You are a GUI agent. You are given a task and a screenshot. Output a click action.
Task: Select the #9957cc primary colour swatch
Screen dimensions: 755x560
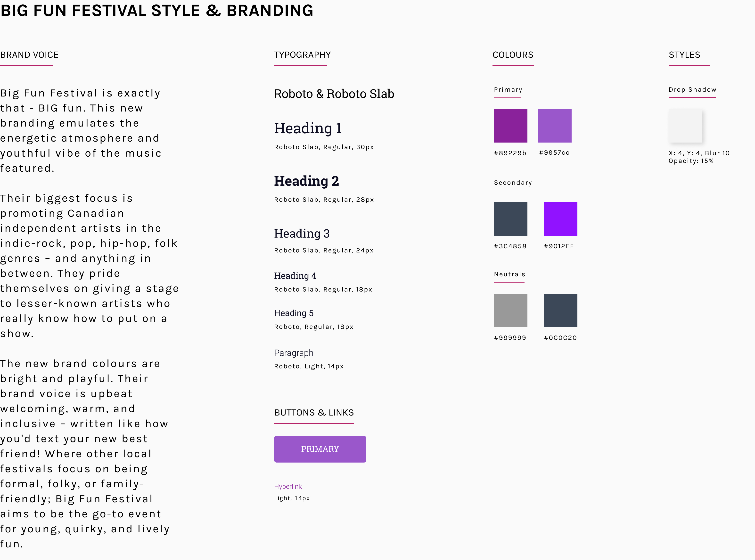point(555,126)
